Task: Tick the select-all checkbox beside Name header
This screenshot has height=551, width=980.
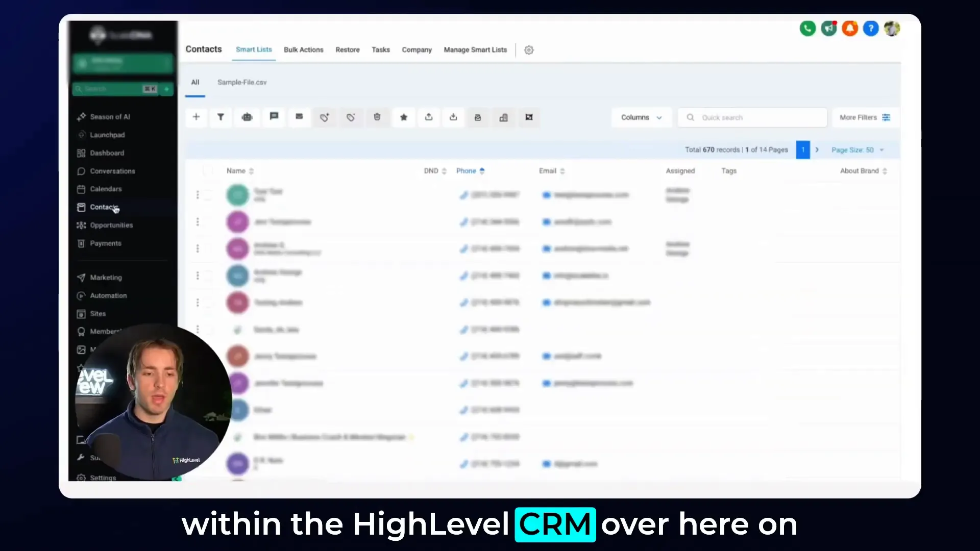Action: (208, 170)
